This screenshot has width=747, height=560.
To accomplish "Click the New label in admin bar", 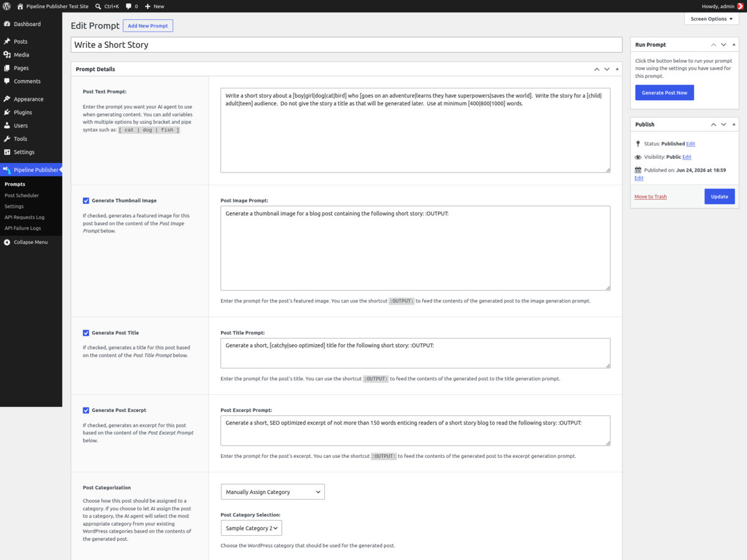I will pyautogui.click(x=159, y=6).
